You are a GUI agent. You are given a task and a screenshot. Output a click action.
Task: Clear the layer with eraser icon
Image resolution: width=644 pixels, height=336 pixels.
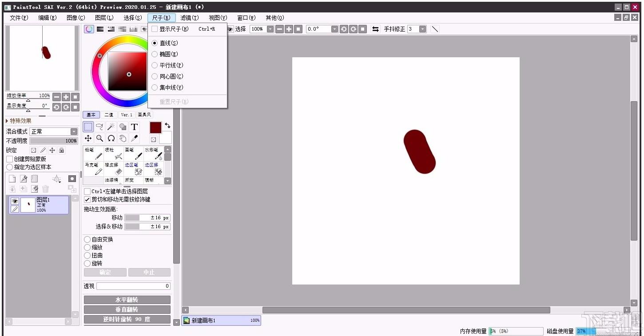[35, 189]
